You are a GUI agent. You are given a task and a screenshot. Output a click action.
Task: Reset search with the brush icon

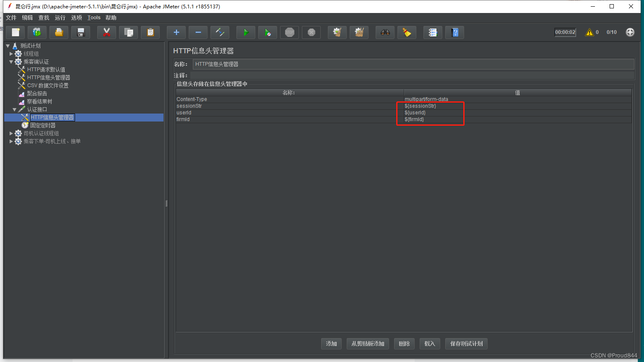coord(407,32)
